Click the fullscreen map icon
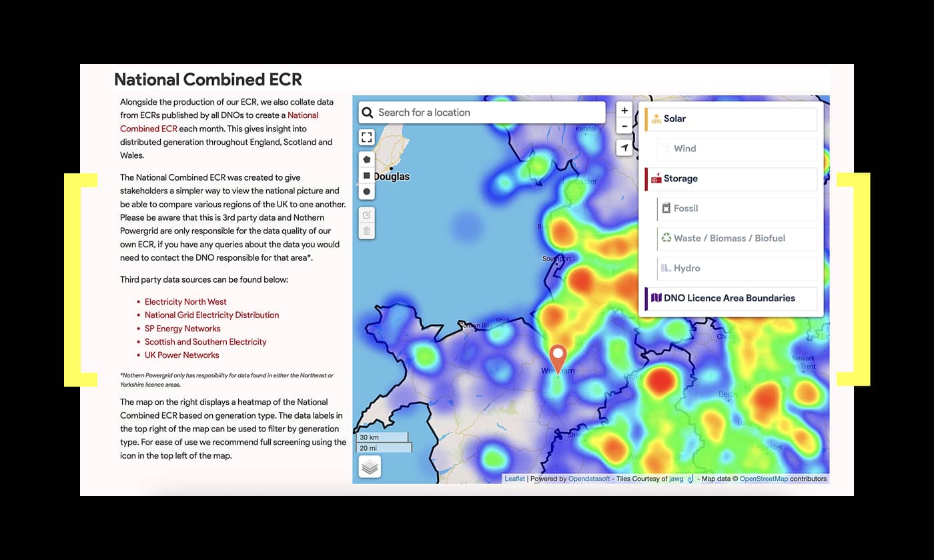This screenshot has width=934, height=560. click(367, 137)
